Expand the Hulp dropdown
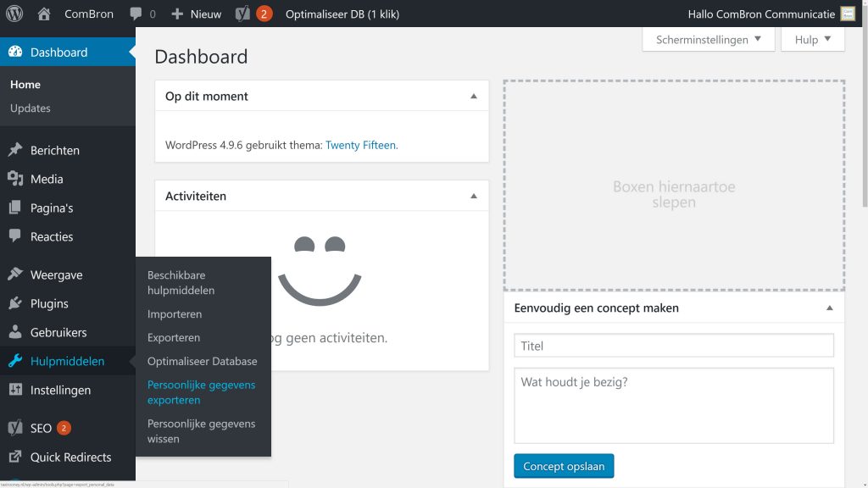 click(x=811, y=39)
